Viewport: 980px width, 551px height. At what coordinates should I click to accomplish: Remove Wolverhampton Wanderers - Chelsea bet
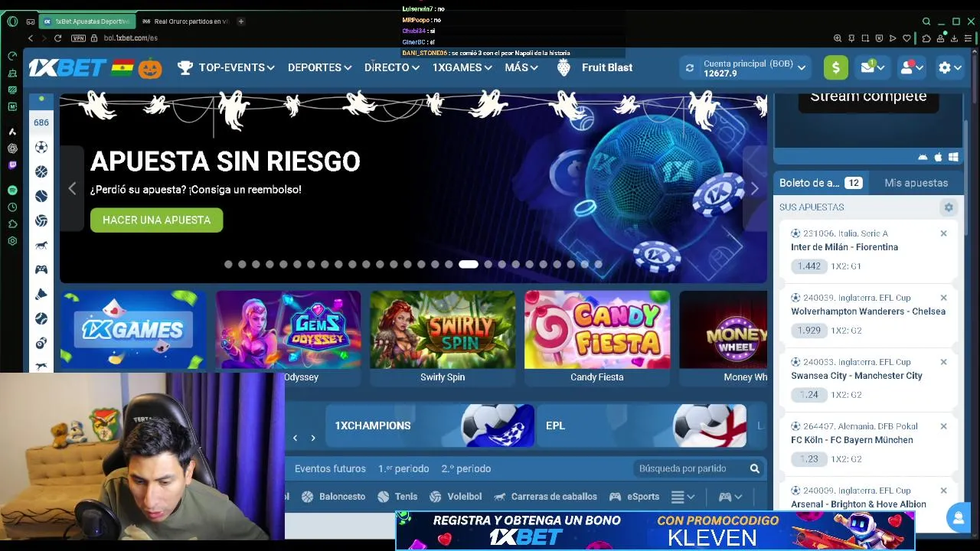point(943,298)
